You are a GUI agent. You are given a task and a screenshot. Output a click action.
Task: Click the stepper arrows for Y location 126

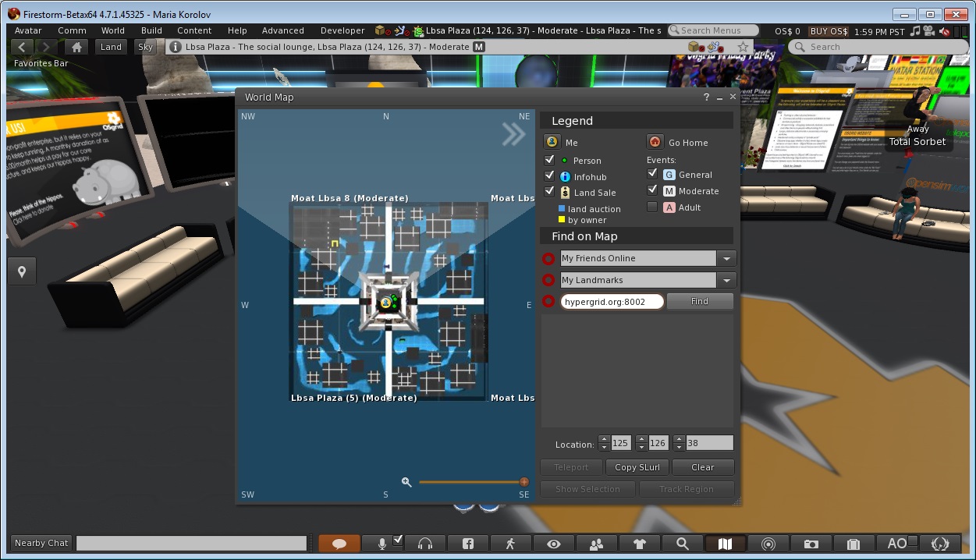click(641, 443)
